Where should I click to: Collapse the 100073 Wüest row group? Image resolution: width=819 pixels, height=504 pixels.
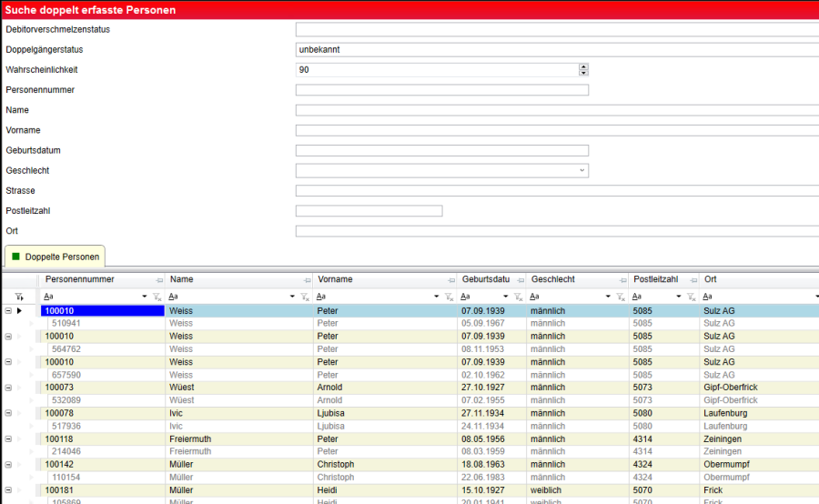pyautogui.click(x=8, y=388)
